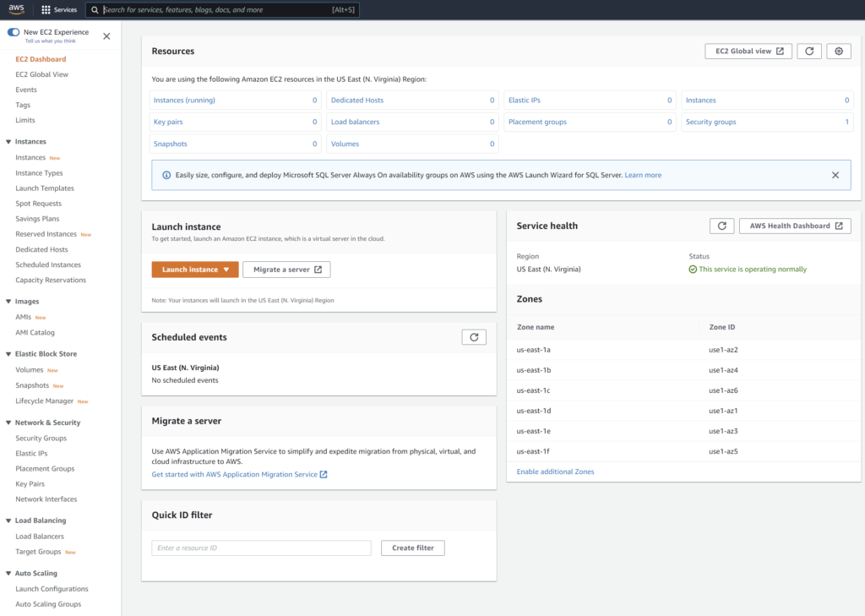
Task: Select zone ID use1-az4
Action: 723,370
